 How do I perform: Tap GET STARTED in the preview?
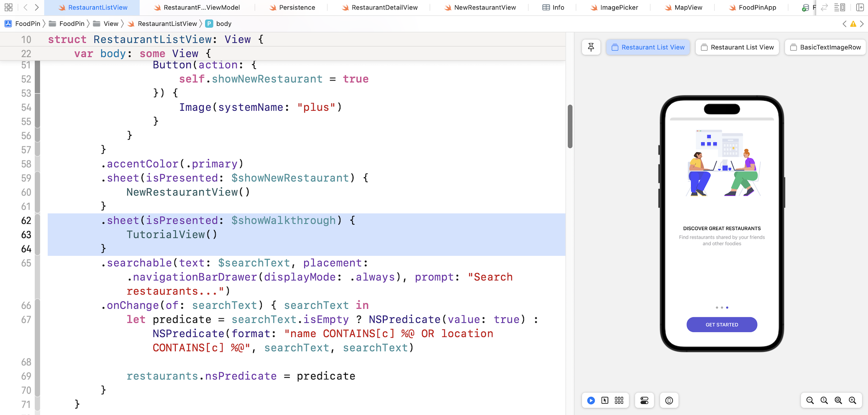tap(722, 325)
